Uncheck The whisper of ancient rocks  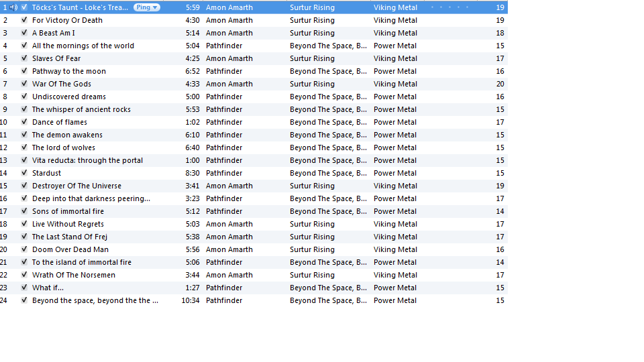[x=24, y=109]
